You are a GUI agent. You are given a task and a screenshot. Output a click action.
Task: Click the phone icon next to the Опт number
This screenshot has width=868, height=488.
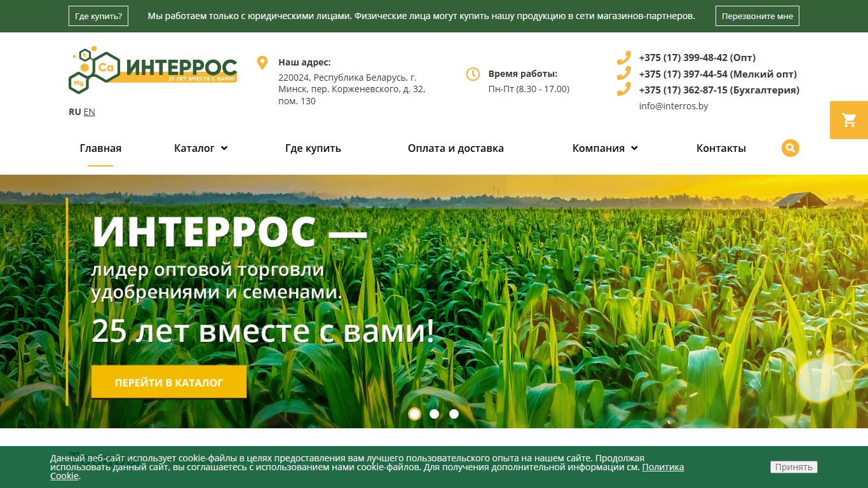624,58
